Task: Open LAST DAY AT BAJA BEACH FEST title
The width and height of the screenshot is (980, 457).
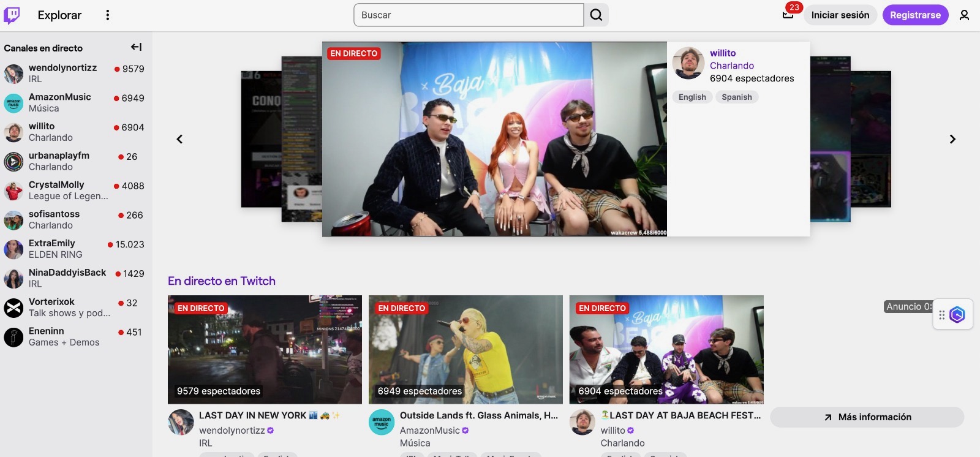Action: point(681,415)
